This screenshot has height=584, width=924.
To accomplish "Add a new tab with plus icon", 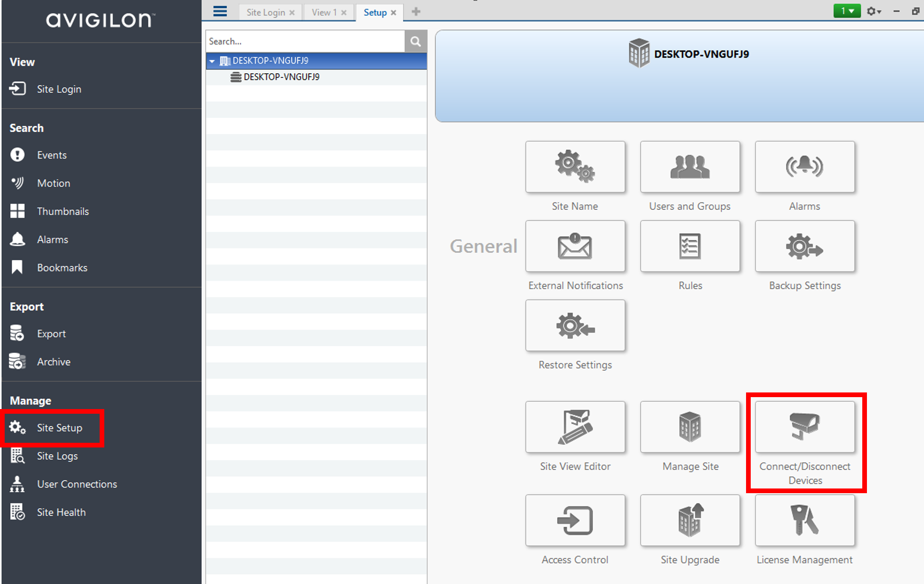I will tap(416, 11).
